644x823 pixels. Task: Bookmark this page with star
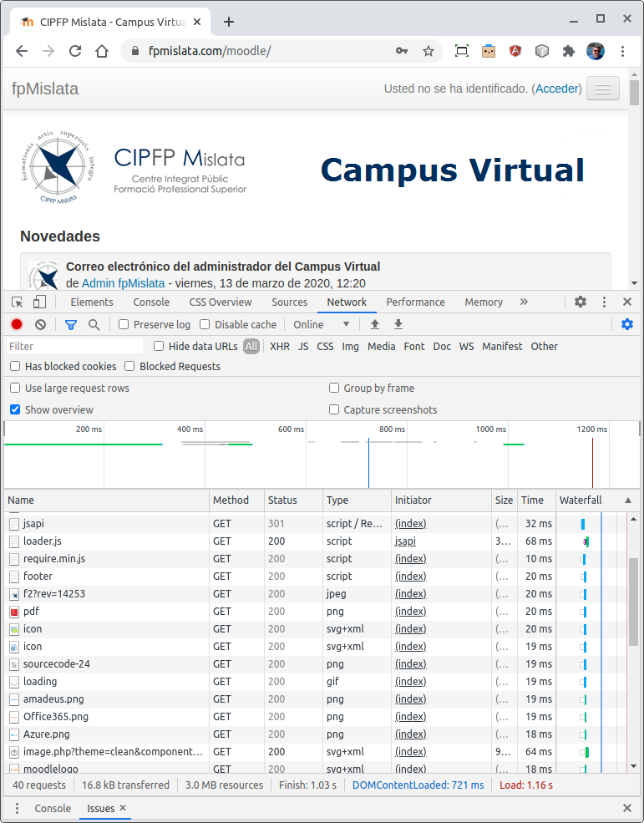428,51
